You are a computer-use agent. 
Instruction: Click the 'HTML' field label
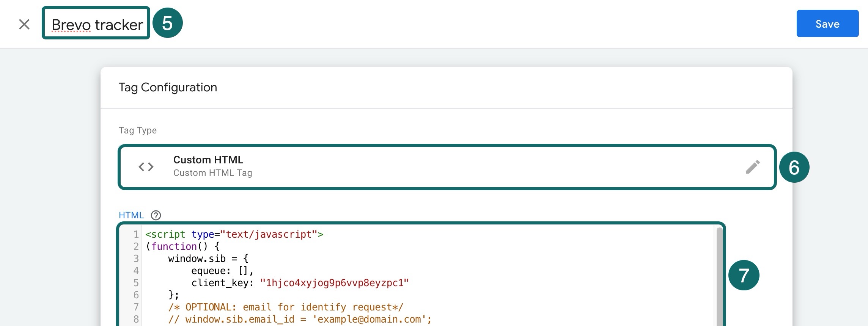[x=131, y=215]
